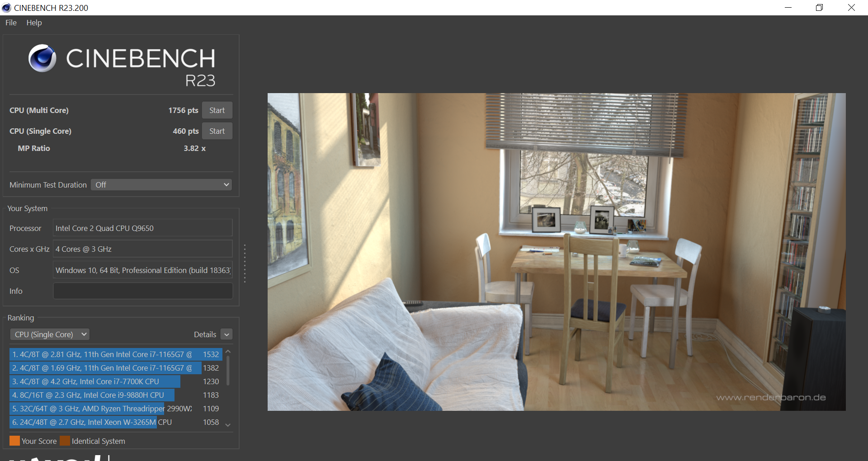Open Minimum Test Duration dropdown
The width and height of the screenshot is (868, 461).
tap(162, 185)
